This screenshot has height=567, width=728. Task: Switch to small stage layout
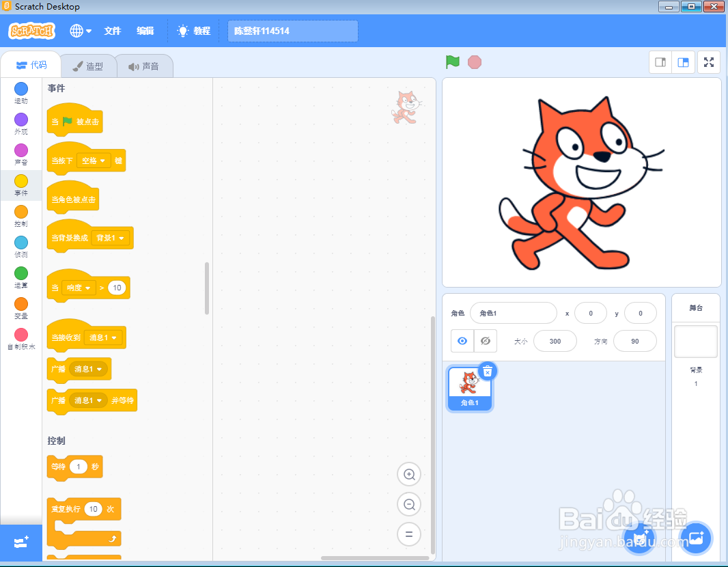coord(660,62)
